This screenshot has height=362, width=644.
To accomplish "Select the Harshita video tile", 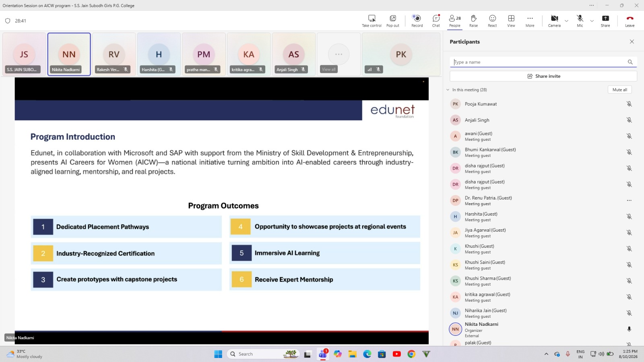I will pos(159,54).
